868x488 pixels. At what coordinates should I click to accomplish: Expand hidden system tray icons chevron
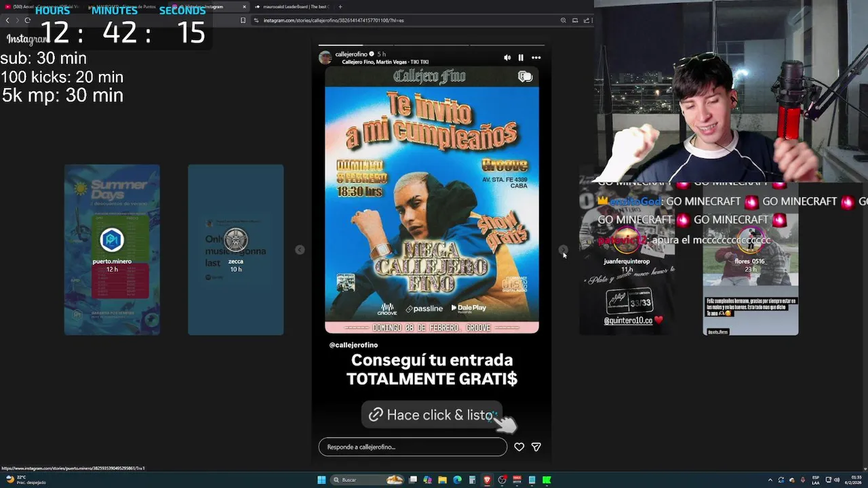770,480
